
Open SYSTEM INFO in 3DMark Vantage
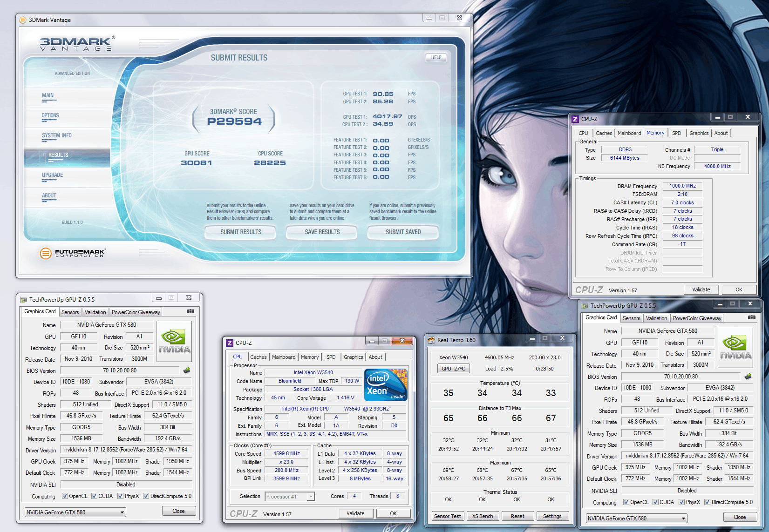(57, 135)
